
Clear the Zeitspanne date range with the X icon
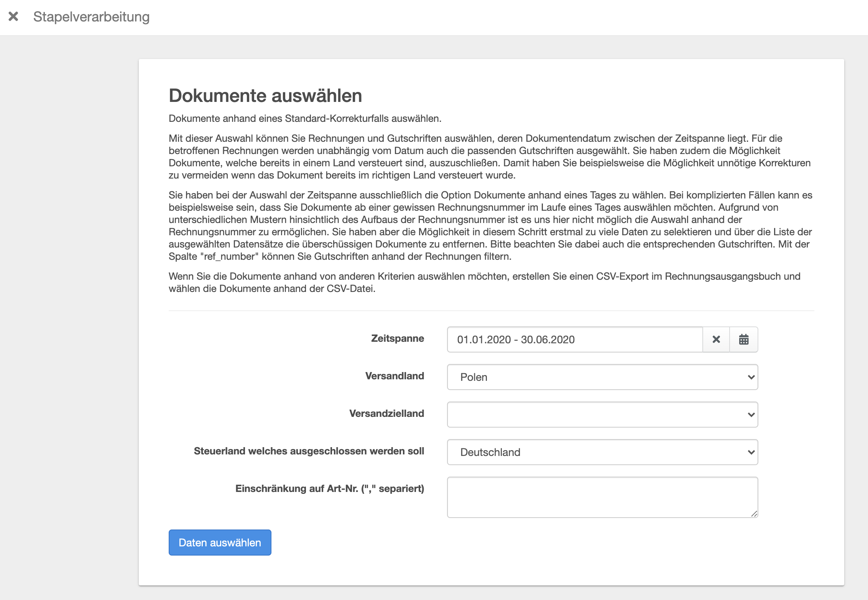click(716, 339)
